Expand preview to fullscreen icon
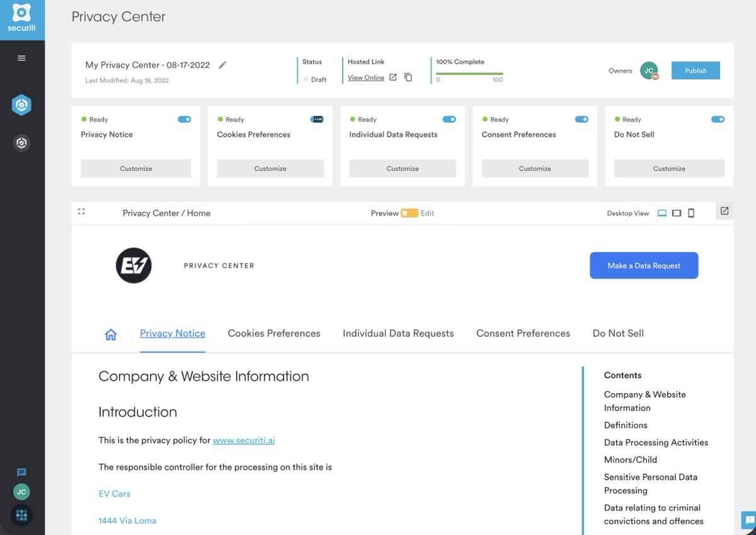Viewport: 756px width, 535px height. click(81, 212)
